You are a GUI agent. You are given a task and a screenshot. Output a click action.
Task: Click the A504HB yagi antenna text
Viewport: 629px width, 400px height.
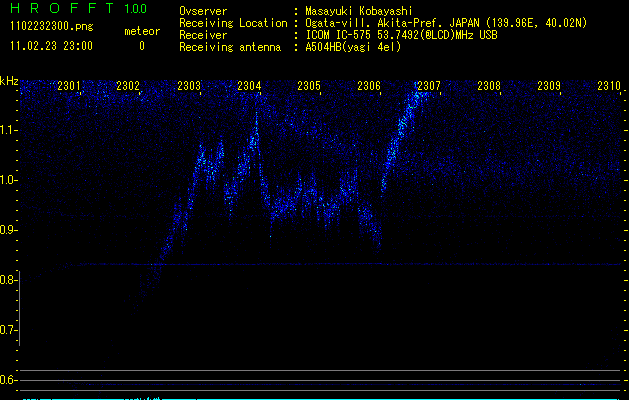tap(353, 47)
